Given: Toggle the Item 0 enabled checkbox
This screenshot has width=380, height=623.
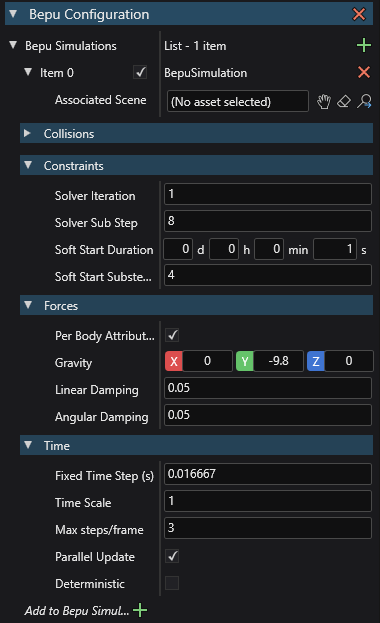Looking at the screenshot, I should tap(140, 72).
